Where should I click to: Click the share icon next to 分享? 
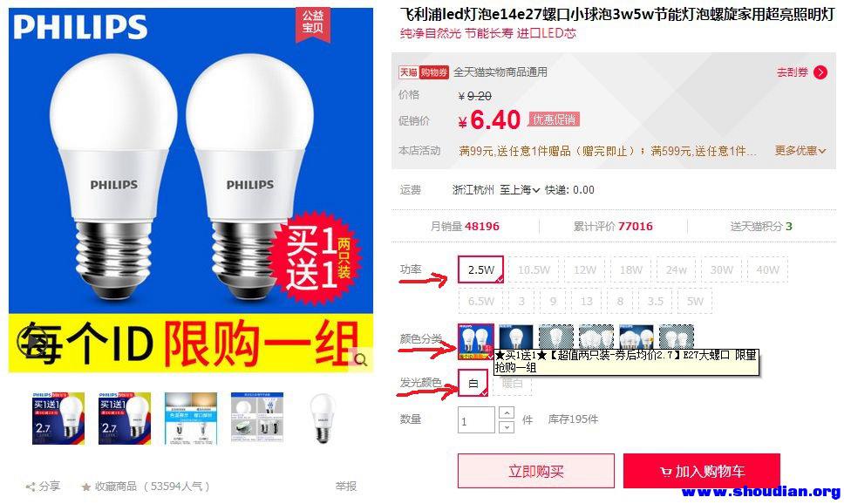[x=31, y=487]
